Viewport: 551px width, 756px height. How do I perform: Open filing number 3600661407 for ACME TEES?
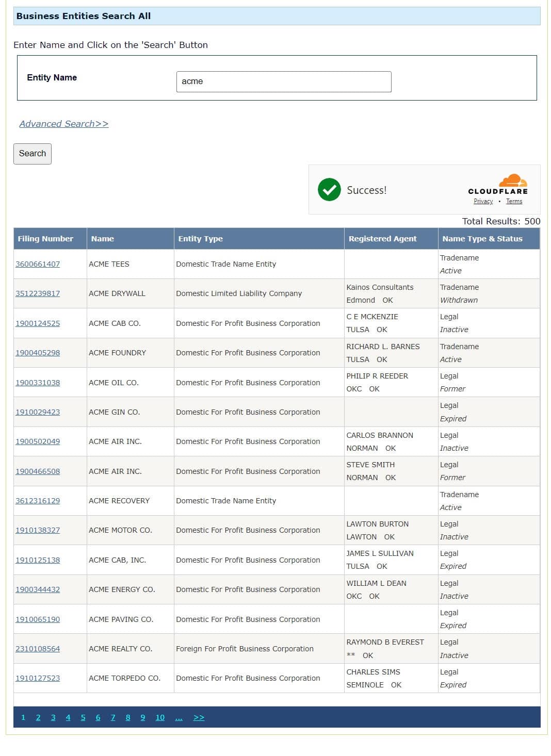[38, 264]
